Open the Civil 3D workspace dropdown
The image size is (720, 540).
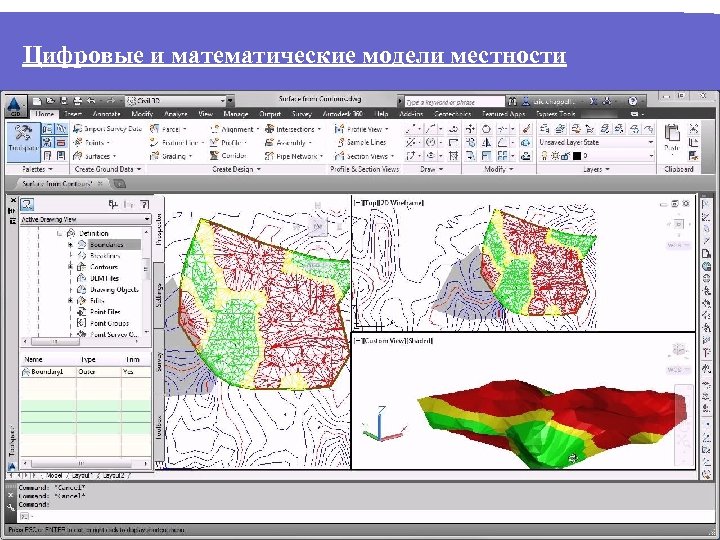tap(176, 101)
